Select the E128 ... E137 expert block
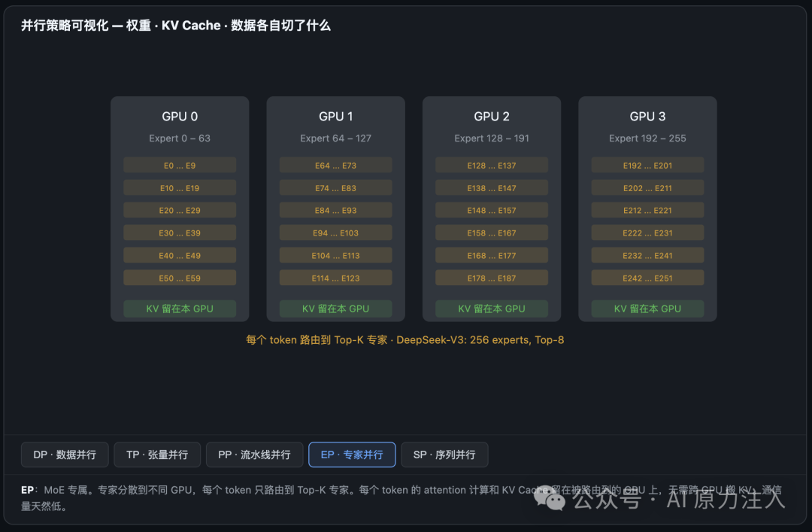The image size is (812, 532). (x=492, y=166)
